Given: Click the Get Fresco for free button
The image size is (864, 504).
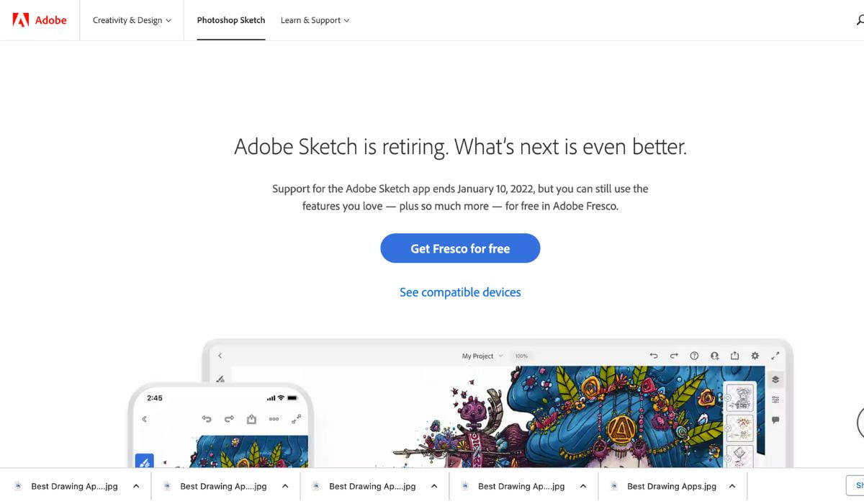Looking at the screenshot, I should click(460, 248).
